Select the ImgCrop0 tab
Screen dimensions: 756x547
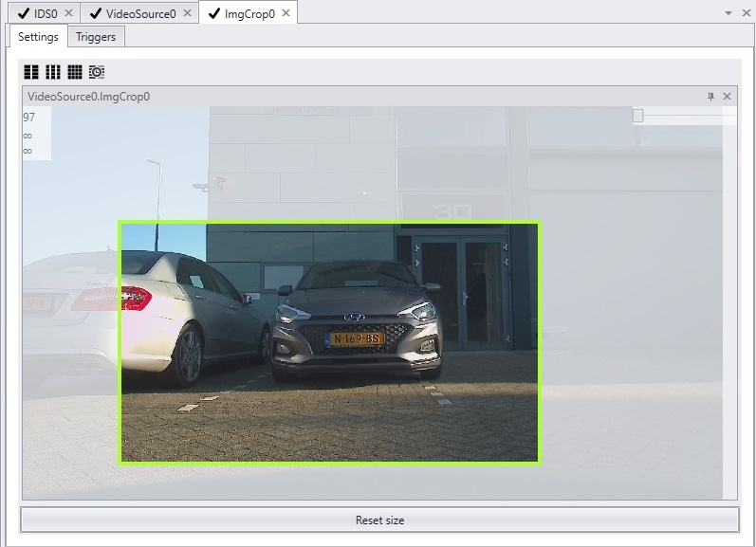(x=249, y=13)
